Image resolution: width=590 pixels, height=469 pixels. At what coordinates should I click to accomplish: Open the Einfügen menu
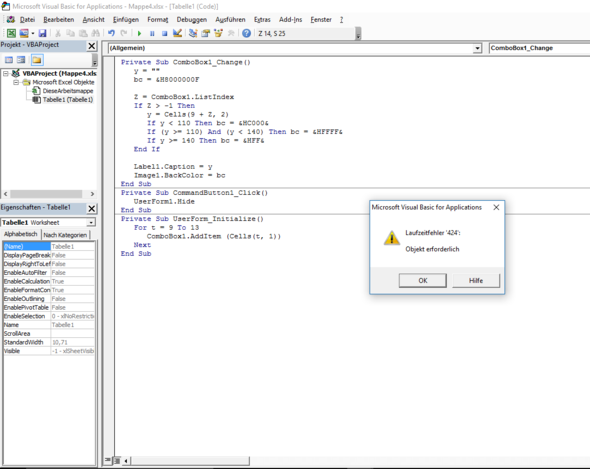tap(126, 20)
